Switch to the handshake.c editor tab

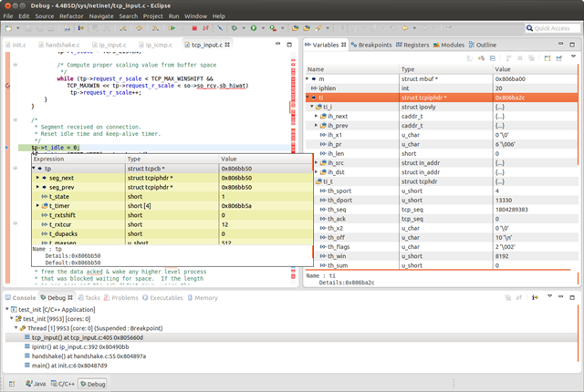58,45
